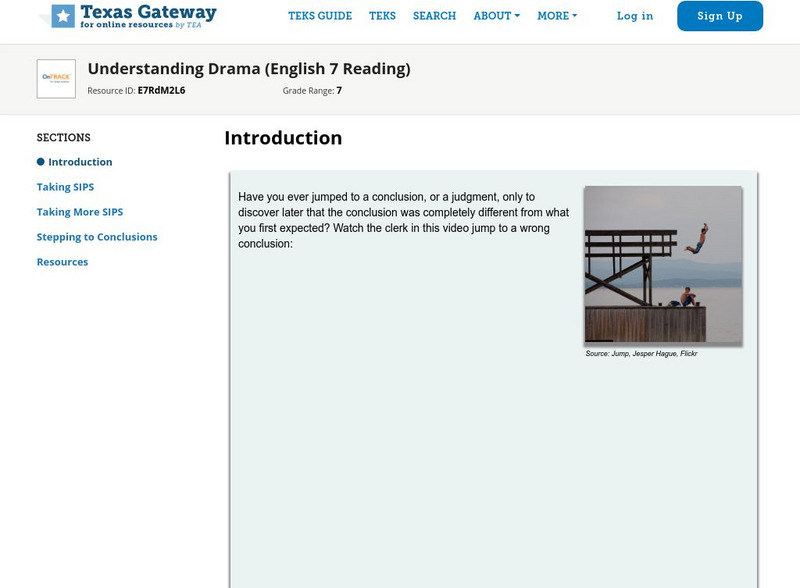
Task: Open the TEKS GUIDE menu item
Action: (320, 16)
